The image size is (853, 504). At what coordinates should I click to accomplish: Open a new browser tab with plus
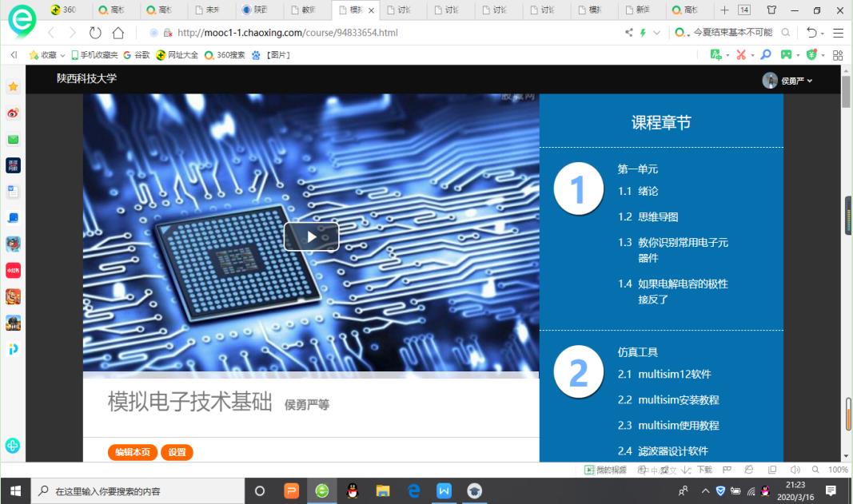tap(724, 10)
